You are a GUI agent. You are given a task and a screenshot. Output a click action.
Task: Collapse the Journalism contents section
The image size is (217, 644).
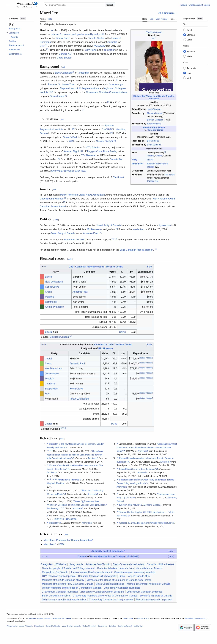point(7,32)
